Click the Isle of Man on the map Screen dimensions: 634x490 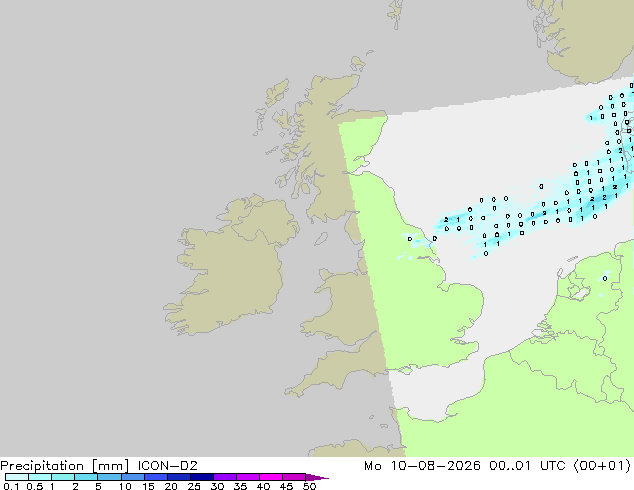(321, 239)
